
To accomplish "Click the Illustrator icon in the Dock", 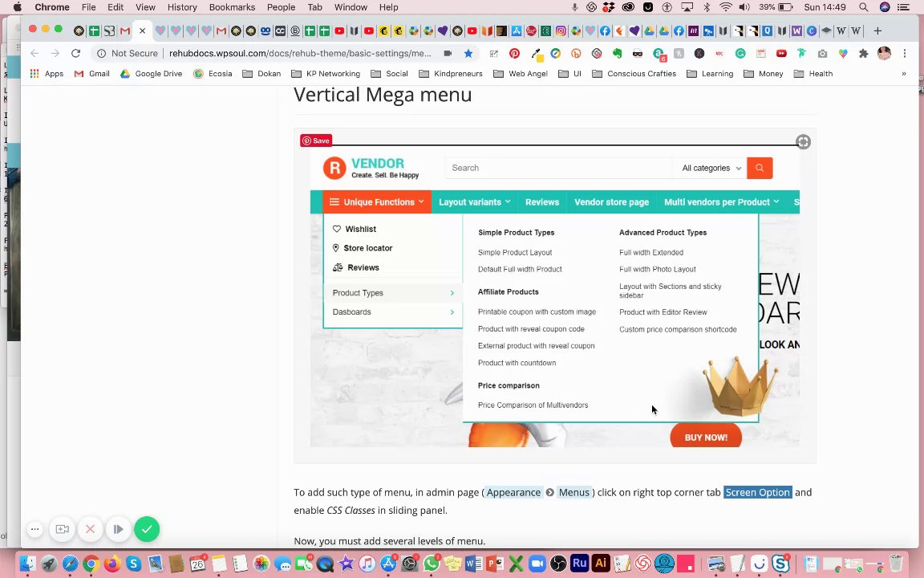I will [x=601, y=564].
